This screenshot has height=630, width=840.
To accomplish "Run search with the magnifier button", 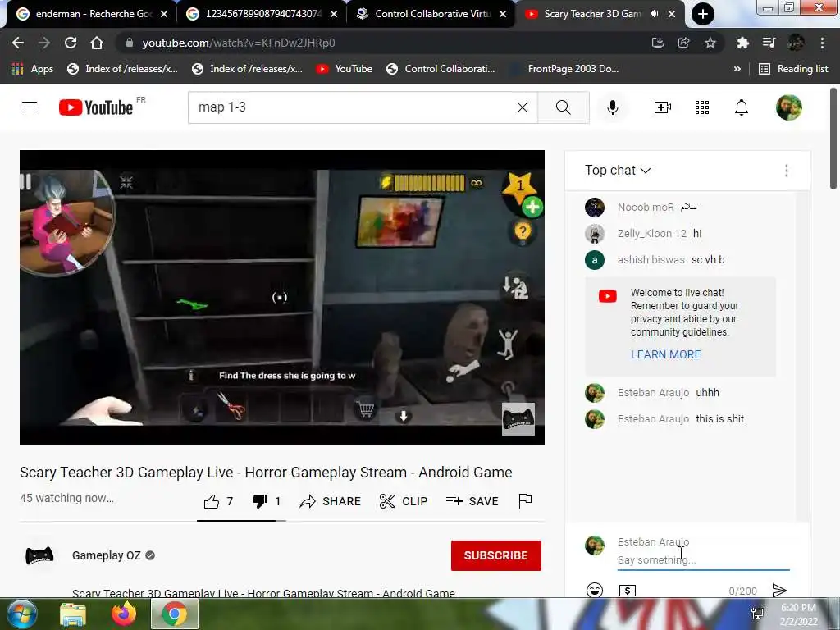I will point(563,107).
